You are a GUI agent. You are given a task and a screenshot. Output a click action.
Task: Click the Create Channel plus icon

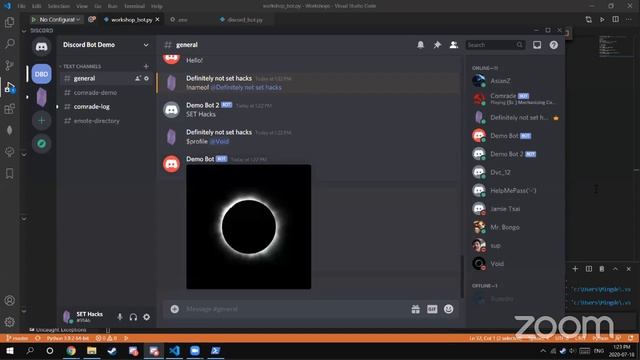coord(146,66)
